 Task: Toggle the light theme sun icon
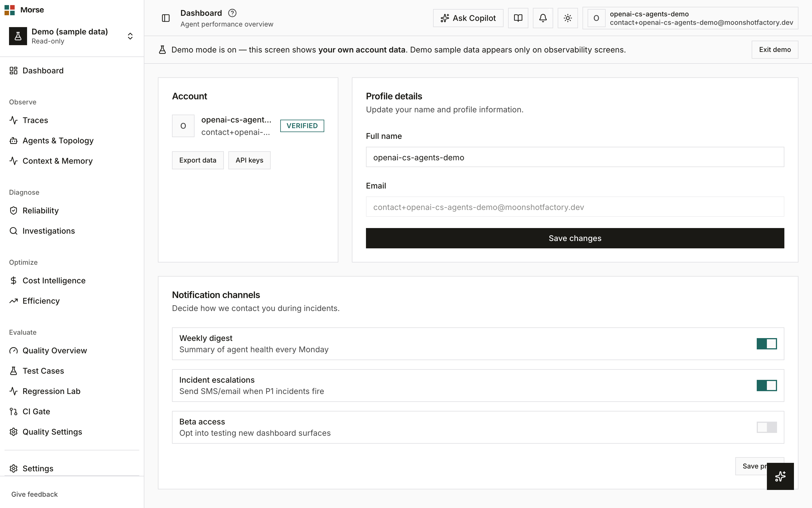[568, 18]
